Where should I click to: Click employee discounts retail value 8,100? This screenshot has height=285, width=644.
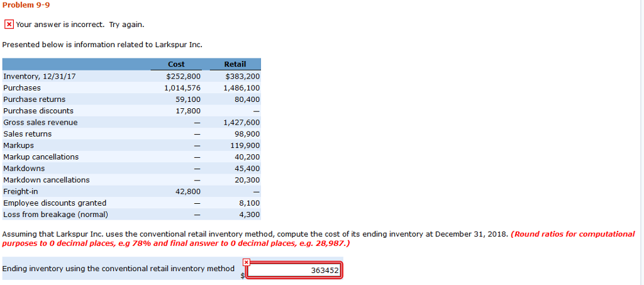pos(250,203)
